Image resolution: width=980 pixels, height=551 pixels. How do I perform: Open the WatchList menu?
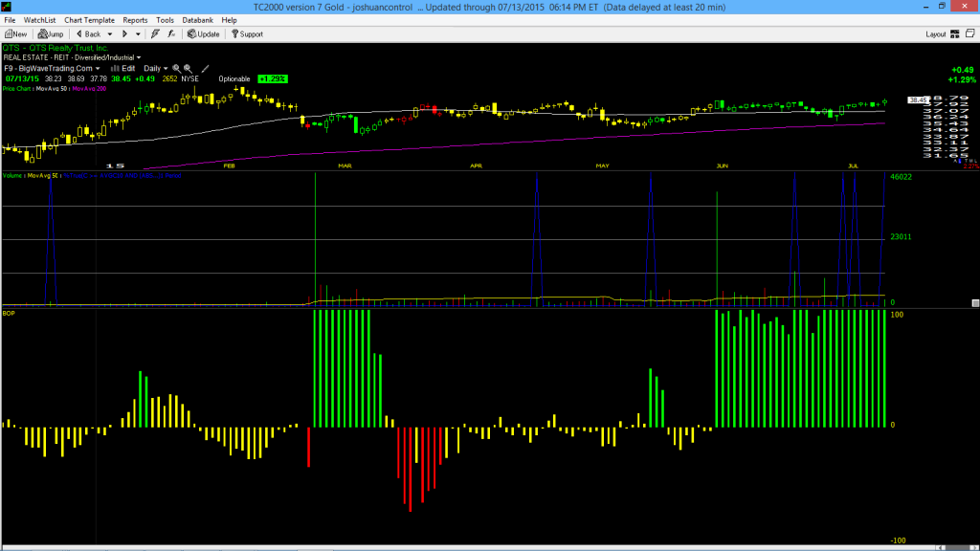pos(39,20)
